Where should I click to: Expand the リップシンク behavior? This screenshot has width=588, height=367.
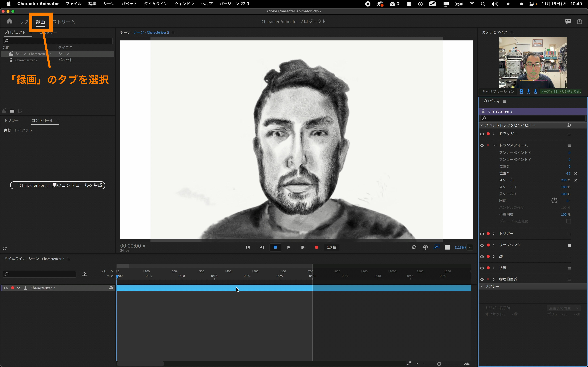pos(494,245)
